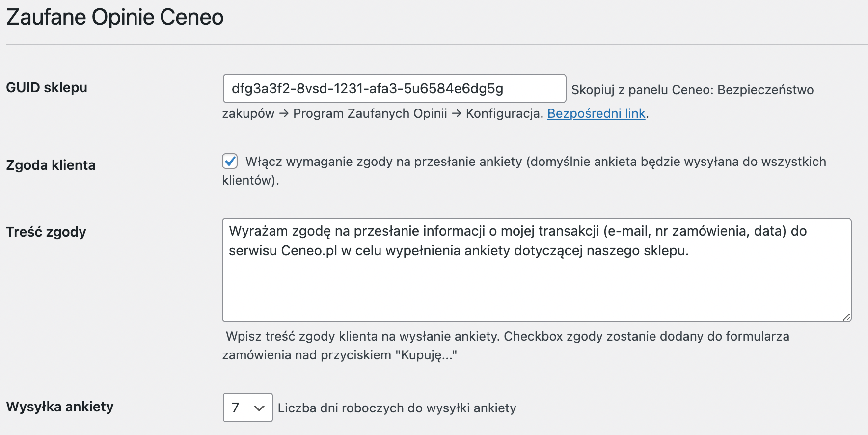Click the chevron arrow in days select

coord(259,408)
